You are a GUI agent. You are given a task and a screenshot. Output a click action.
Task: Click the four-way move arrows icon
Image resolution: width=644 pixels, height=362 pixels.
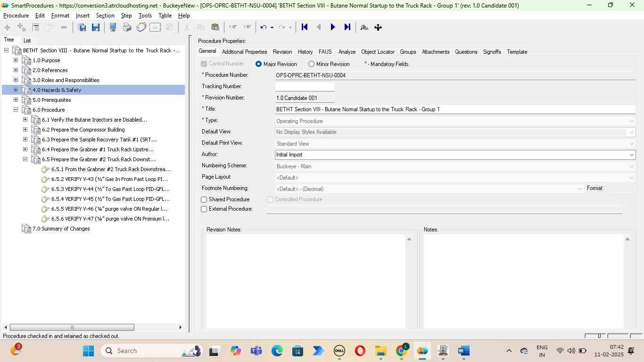pyautogui.click(x=378, y=27)
